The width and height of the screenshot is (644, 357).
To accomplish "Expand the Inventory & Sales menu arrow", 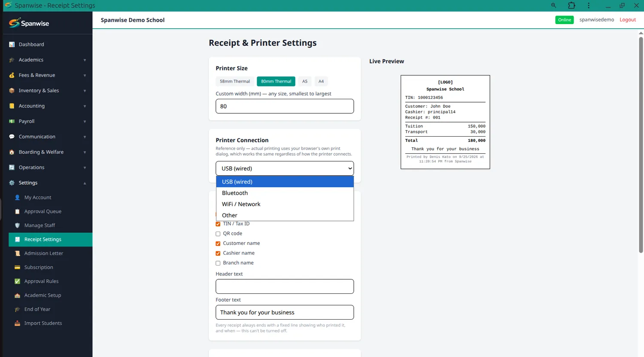I will (x=85, y=91).
